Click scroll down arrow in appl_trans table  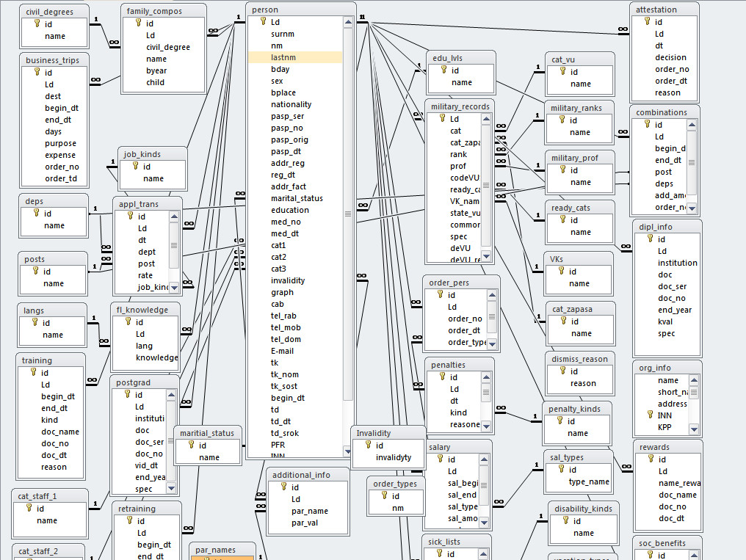tap(174, 288)
